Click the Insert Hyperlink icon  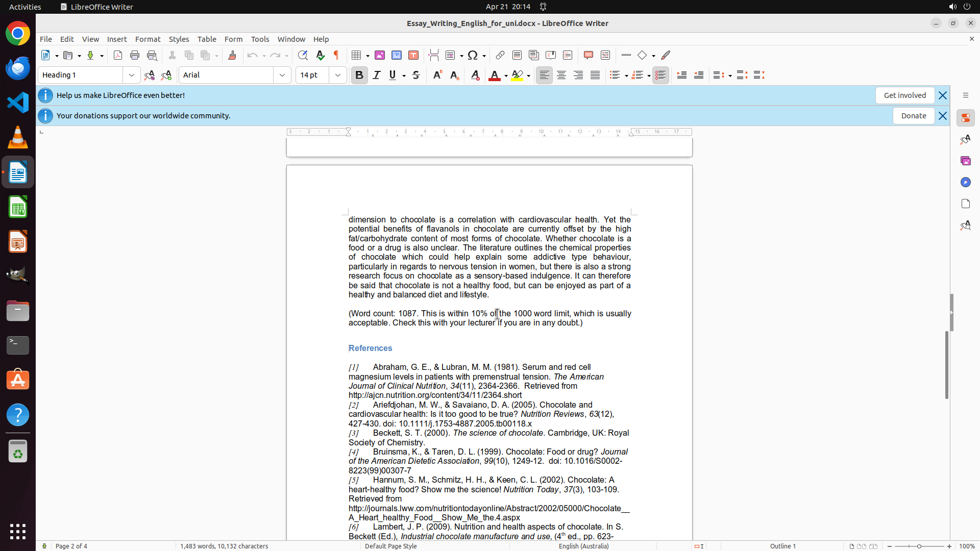(500, 55)
